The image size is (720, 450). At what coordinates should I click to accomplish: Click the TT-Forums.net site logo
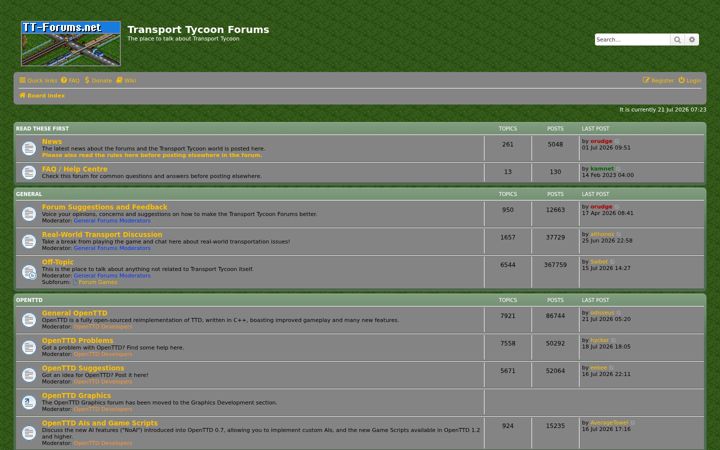71,44
